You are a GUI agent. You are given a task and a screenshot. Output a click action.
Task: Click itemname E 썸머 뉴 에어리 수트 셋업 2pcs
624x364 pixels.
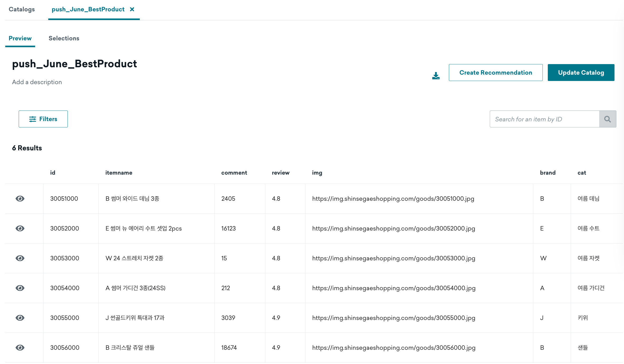click(143, 228)
